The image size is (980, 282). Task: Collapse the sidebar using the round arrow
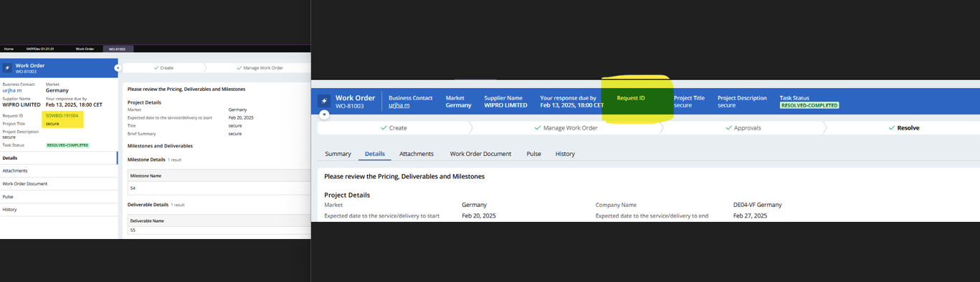click(x=118, y=68)
